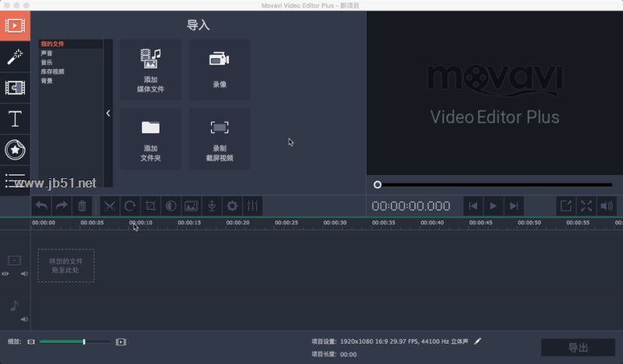Click 录像 record video tile
623x364 pixels.
pyautogui.click(x=220, y=70)
